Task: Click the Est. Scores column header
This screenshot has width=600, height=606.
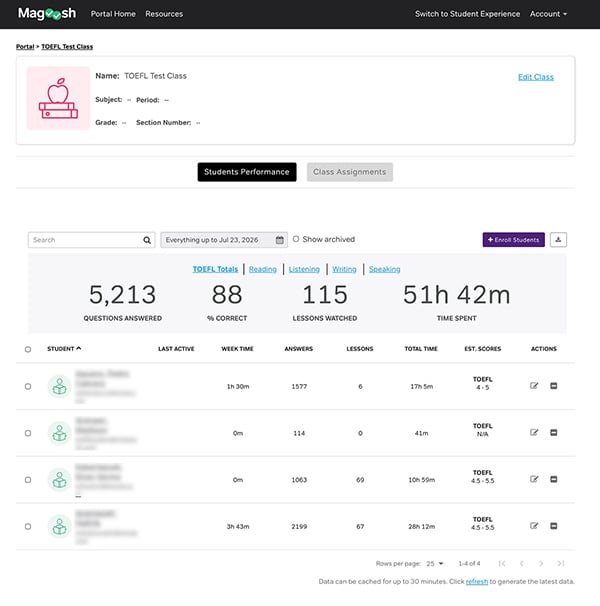Action: point(482,349)
